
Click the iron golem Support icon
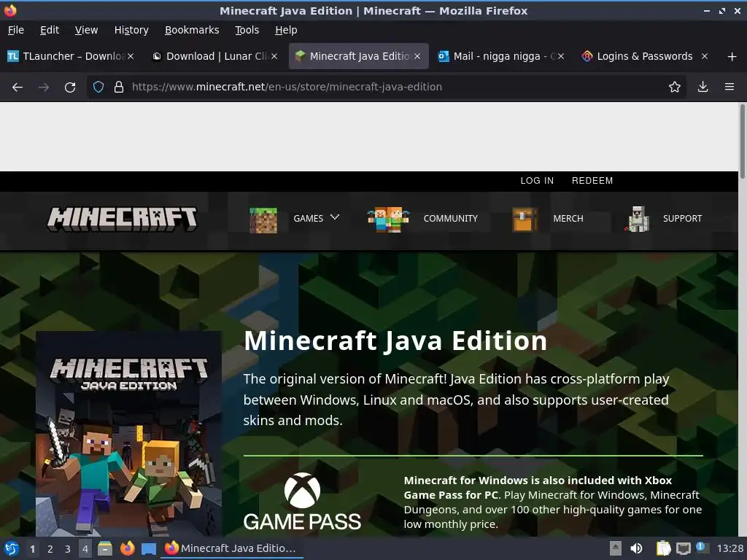pyautogui.click(x=638, y=219)
